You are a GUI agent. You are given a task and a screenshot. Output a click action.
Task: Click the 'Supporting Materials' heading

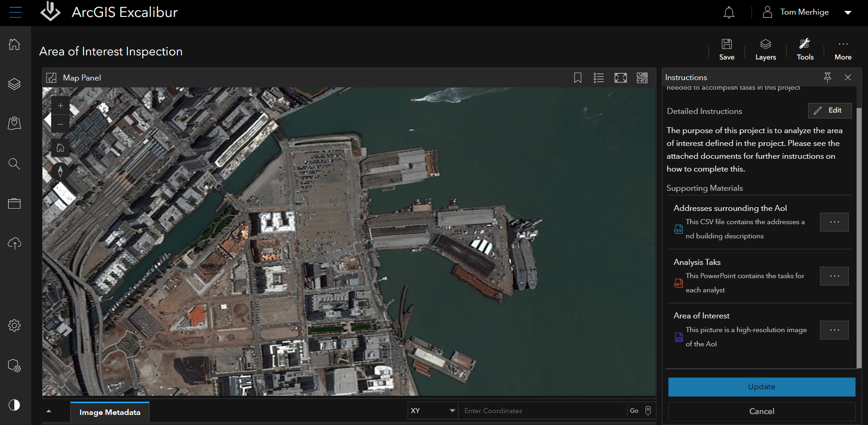point(704,188)
